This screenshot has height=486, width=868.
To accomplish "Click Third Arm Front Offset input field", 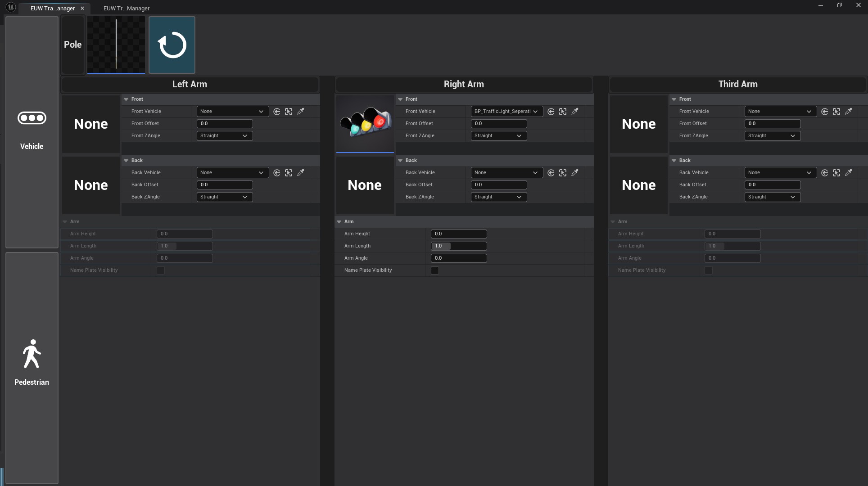I will click(772, 124).
